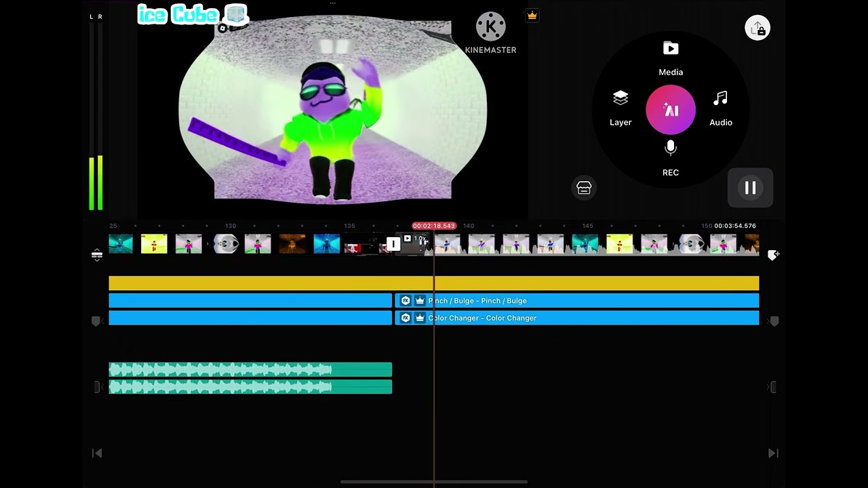This screenshot has height=488, width=868.
Task: Click the premium crown icon
Action: [x=532, y=16]
